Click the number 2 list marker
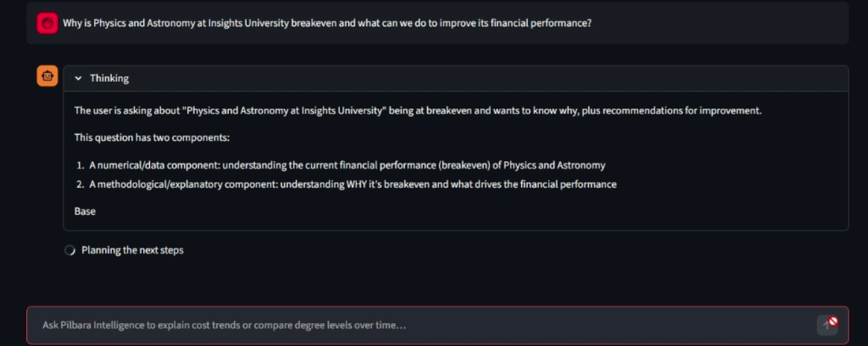This screenshot has height=346, width=868. point(80,184)
